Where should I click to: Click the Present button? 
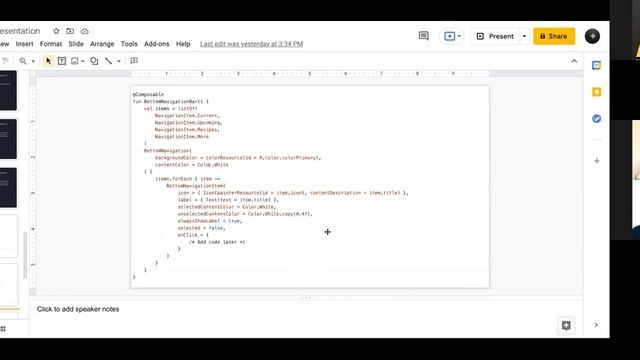point(495,36)
